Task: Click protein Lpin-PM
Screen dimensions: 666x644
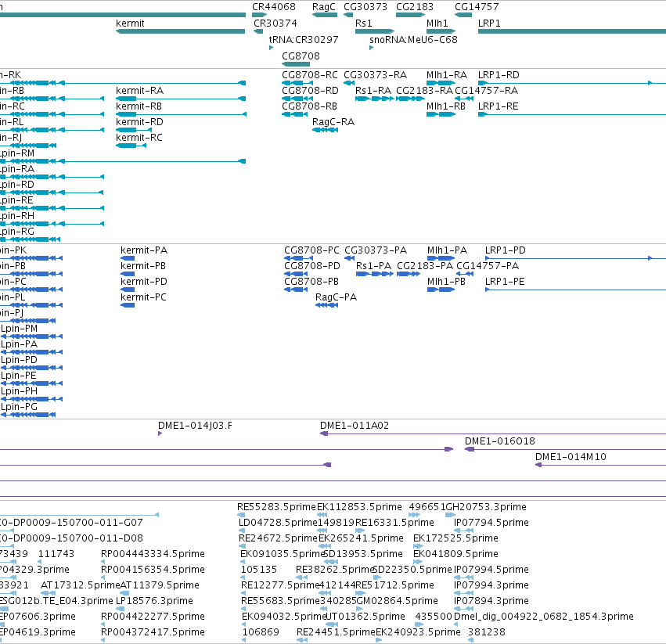Action: pyautogui.click(x=19, y=329)
